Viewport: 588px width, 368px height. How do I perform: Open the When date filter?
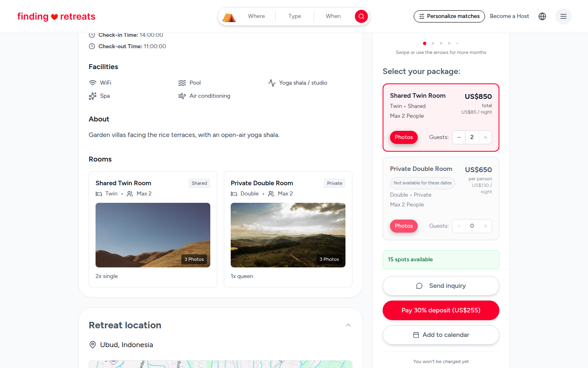pyautogui.click(x=333, y=16)
